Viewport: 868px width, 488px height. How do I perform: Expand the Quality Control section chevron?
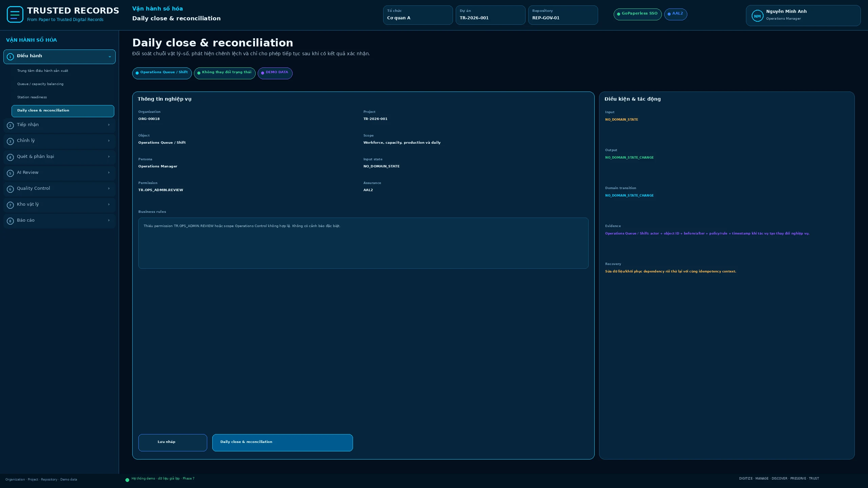[109, 188]
